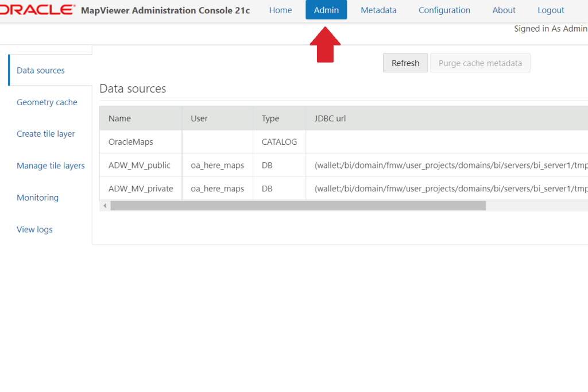588x392 pixels.
Task: Switch to the Admin tab
Action: 326,10
